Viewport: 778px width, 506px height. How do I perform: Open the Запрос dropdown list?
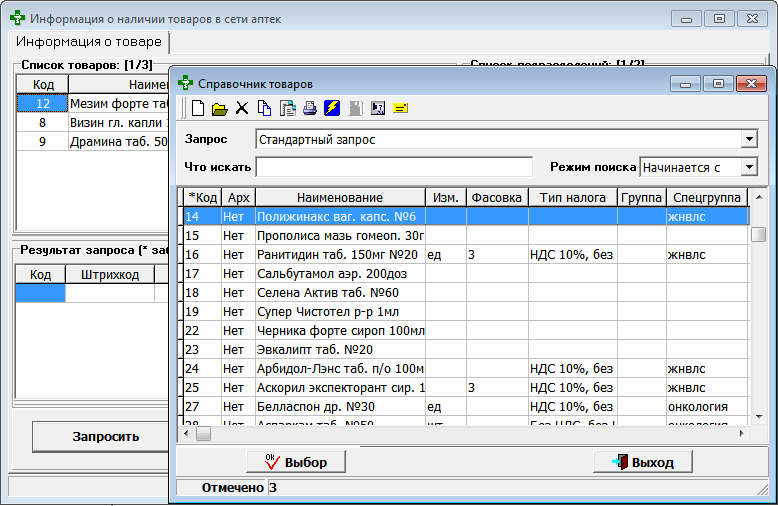coord(748,140)
